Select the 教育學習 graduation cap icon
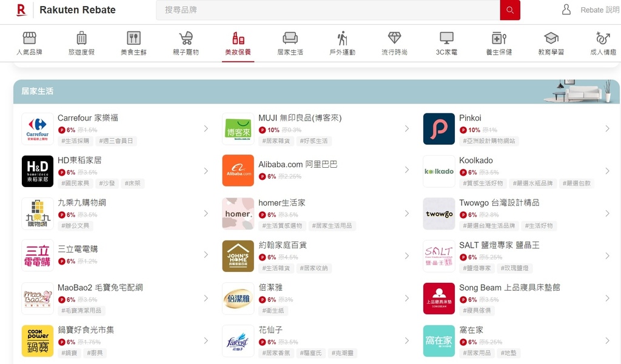 551,38
